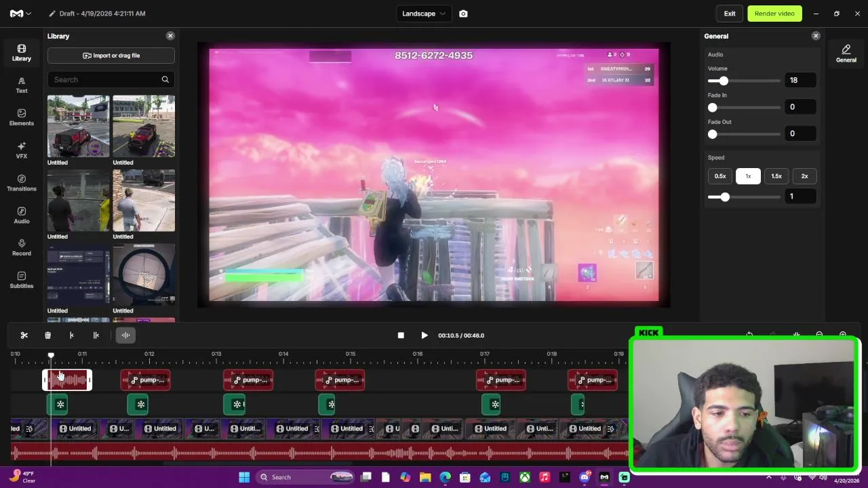
Task: Open File Explorer from the taskbar
Action: coord(425,477)
